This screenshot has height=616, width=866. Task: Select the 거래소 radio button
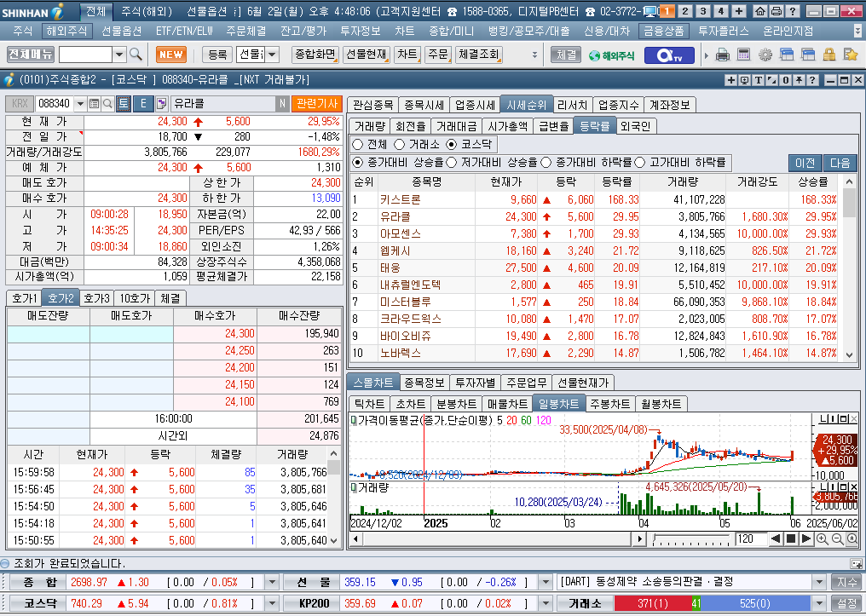click(399, 145)
